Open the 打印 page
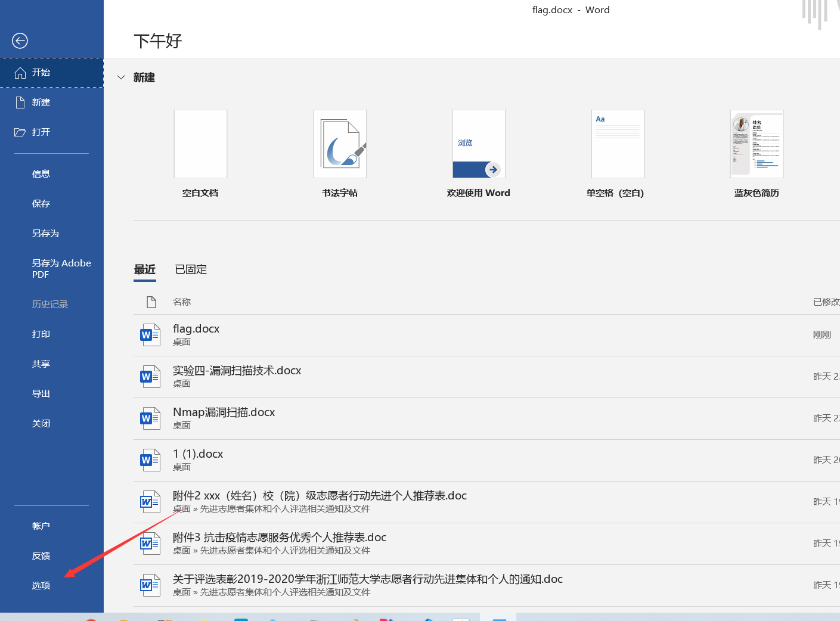840x621 pixels. click(x=41, y=334)
